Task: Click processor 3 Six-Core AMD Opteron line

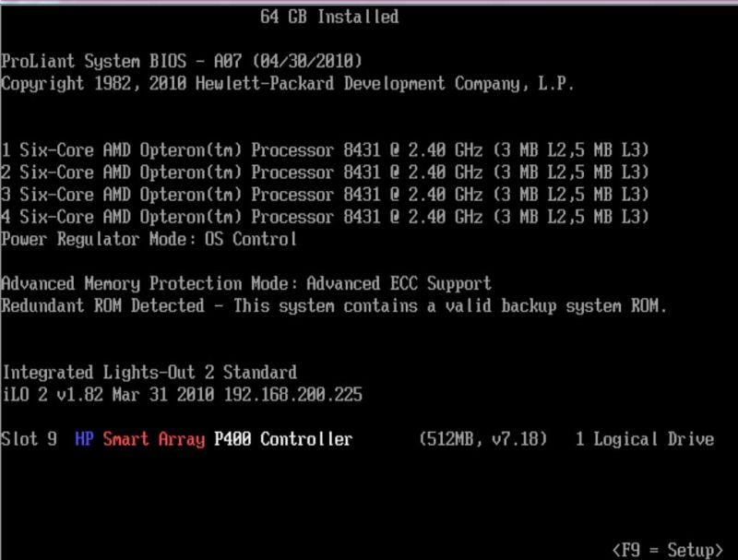Action: tap(325, 195)
